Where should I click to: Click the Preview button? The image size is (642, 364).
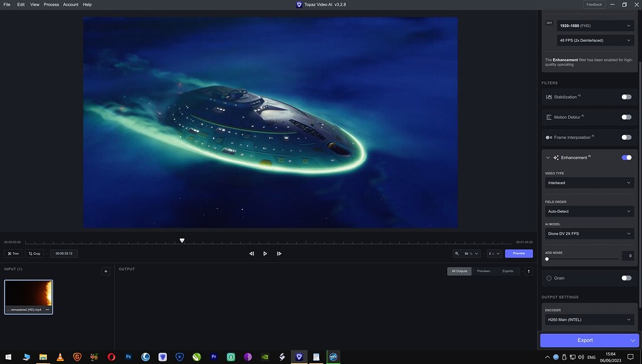518,254
